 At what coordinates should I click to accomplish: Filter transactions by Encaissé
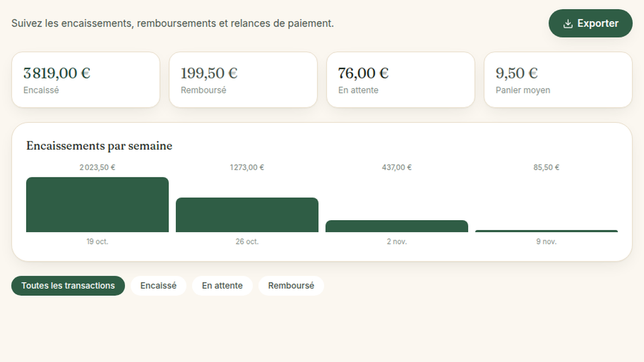pos(158,286)
